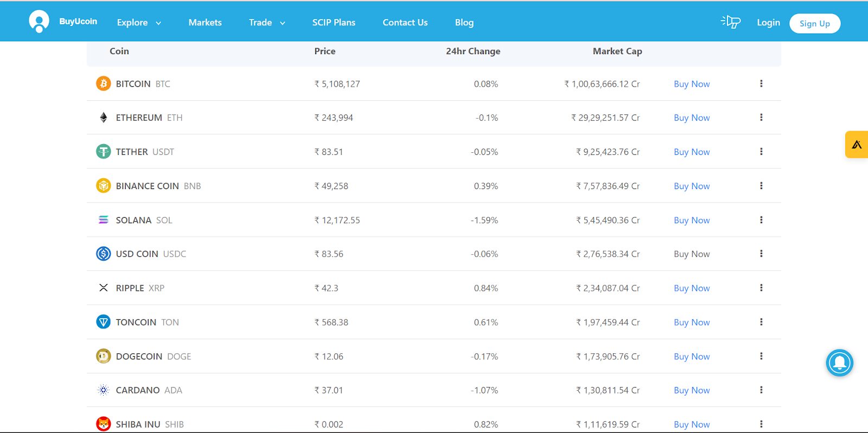Click Buy Now for Ethereum
The image size is (868, 433).
click(x=692, y=118)
